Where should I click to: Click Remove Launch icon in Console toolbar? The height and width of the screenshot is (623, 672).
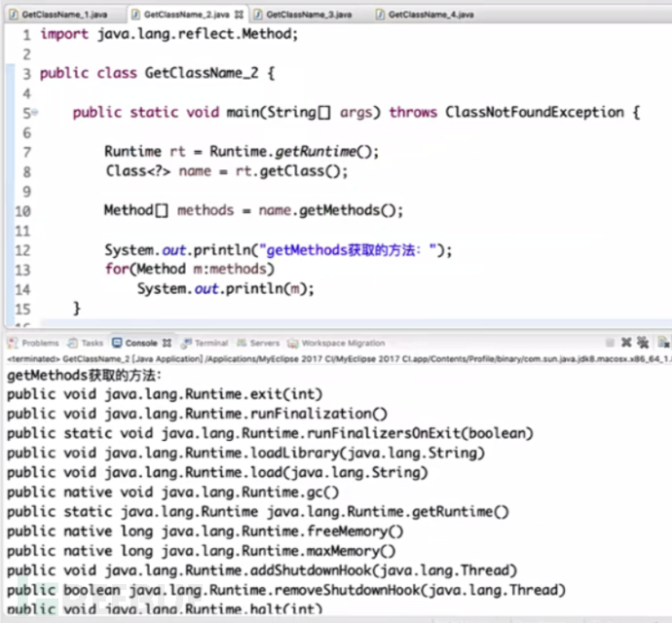click(626, 343)
